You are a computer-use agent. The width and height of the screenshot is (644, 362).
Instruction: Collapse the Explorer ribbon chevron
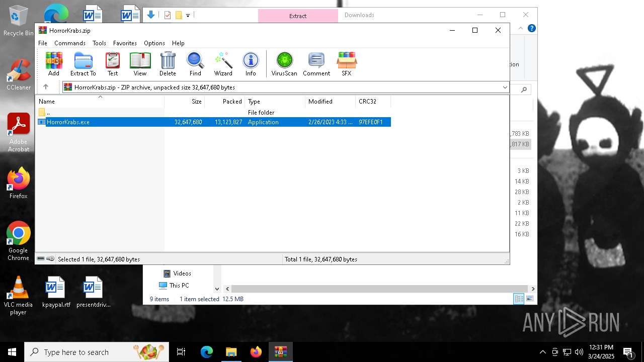tap(521, 28)
